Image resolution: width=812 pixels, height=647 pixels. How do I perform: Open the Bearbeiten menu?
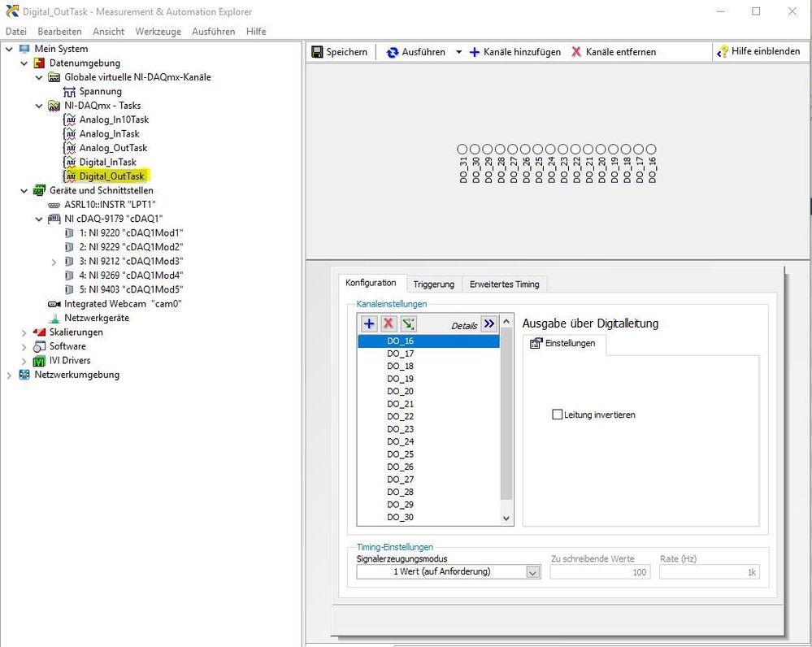[x=59, y=31]
